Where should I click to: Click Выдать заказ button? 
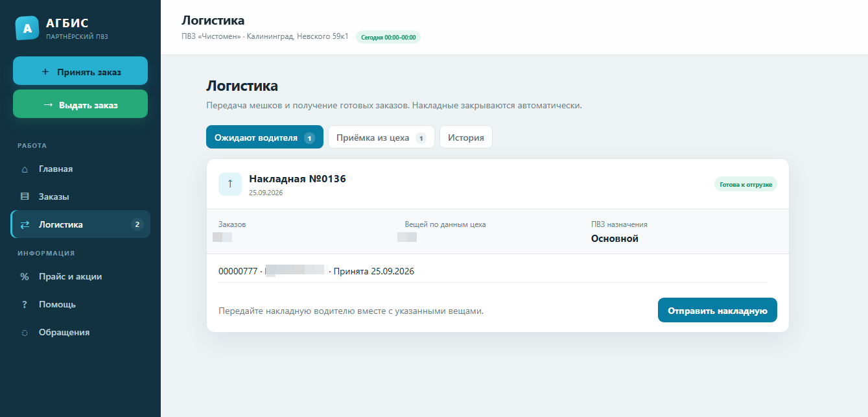click(x=80, y=104)
